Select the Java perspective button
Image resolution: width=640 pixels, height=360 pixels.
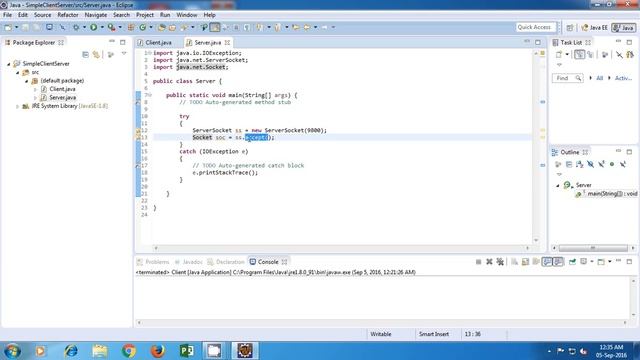click(x=624, y=27)
